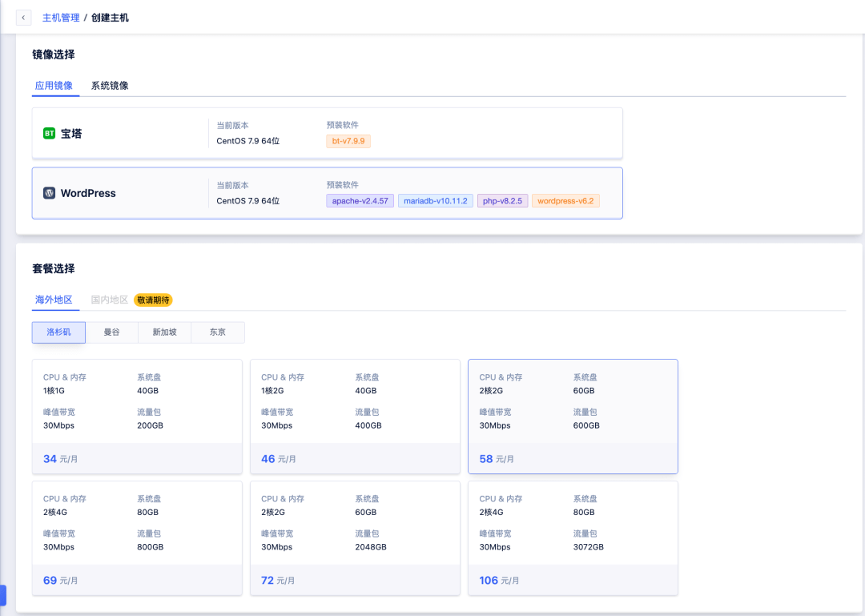Click the bt-v7.9.9 software tag
This screenshot has height=616, width=865.
(x=348, y=141)
